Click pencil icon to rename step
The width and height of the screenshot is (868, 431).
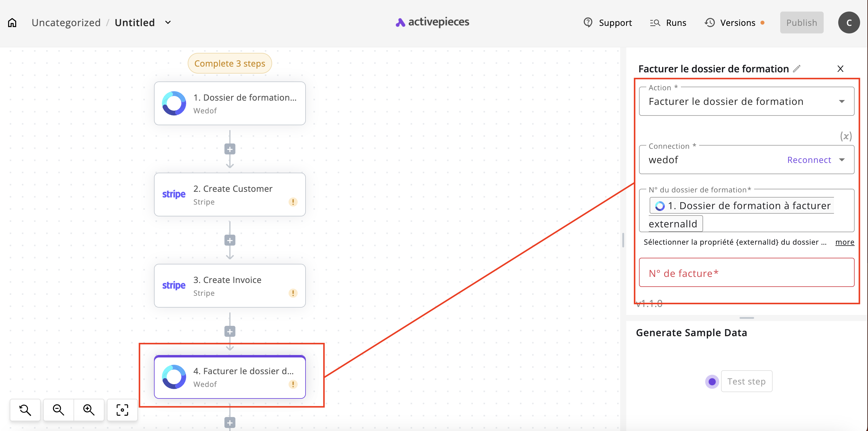[x=797, y=68]
